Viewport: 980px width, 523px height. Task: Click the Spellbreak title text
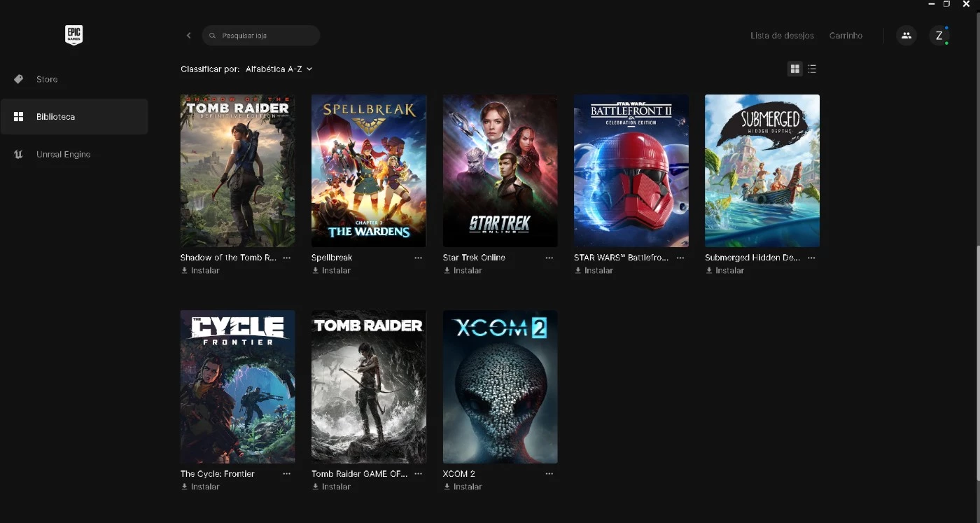(x=332, y=258)
